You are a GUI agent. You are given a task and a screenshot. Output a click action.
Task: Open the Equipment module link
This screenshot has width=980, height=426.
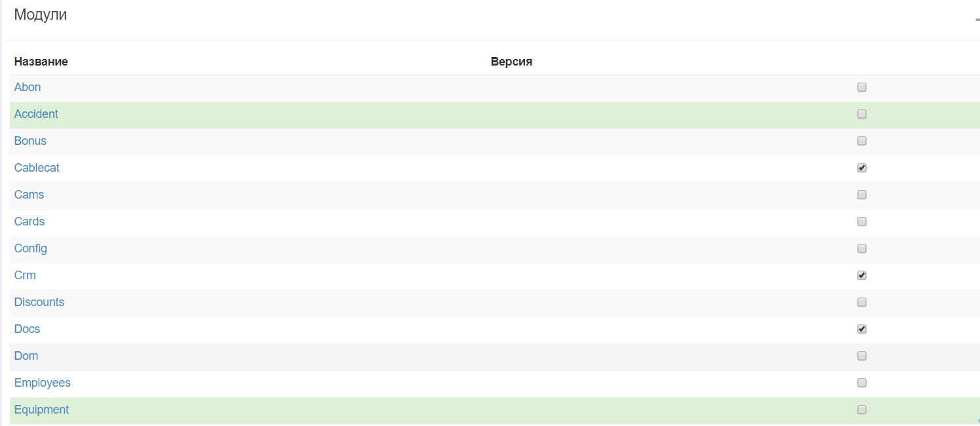coord(41,410)
